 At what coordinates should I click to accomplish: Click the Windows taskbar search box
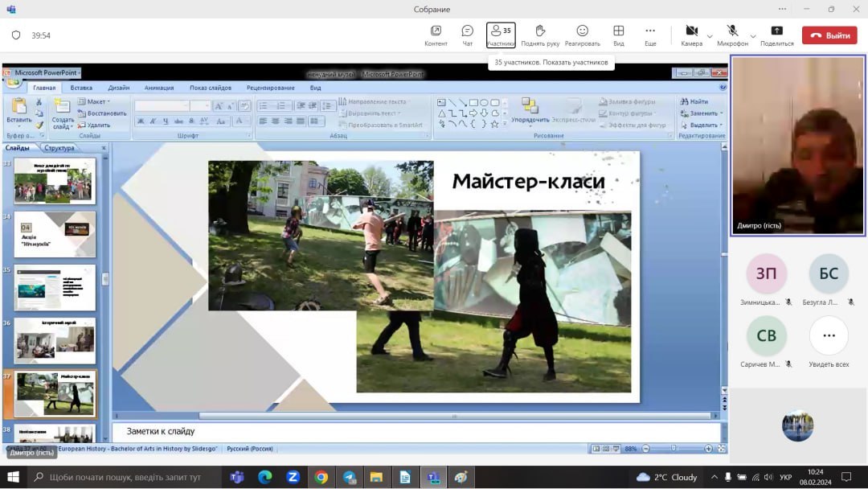click(125, 477)
